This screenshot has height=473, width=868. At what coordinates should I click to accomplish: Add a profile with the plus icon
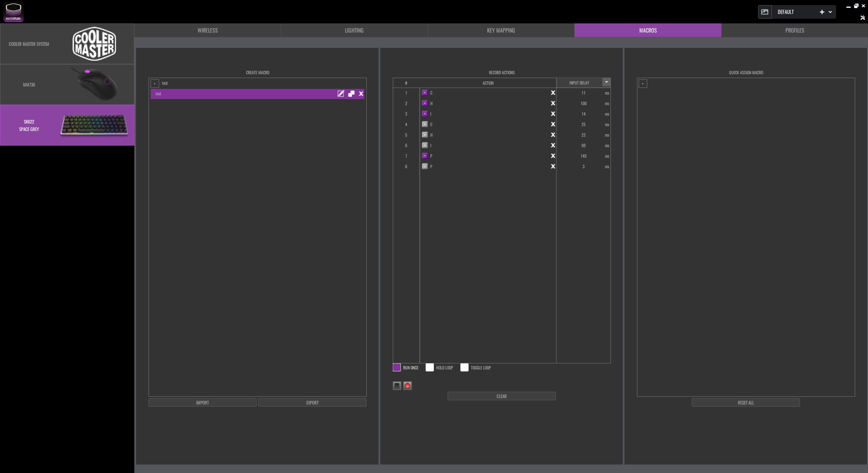(x=822, y=12)
